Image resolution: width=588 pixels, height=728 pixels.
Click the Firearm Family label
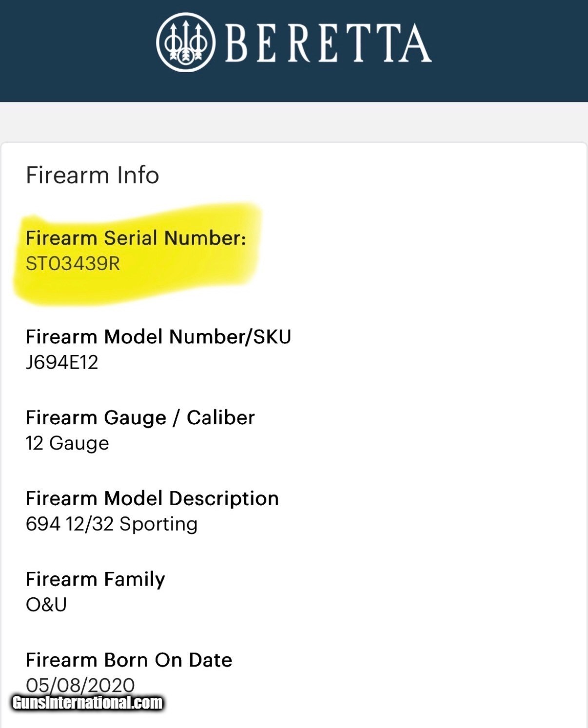[x=95, y=580]
